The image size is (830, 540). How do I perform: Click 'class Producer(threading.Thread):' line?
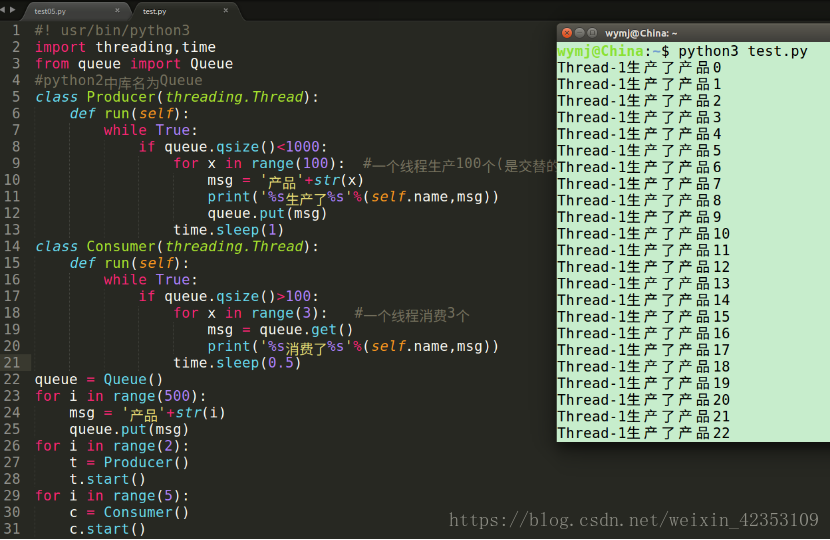point(177,97)
